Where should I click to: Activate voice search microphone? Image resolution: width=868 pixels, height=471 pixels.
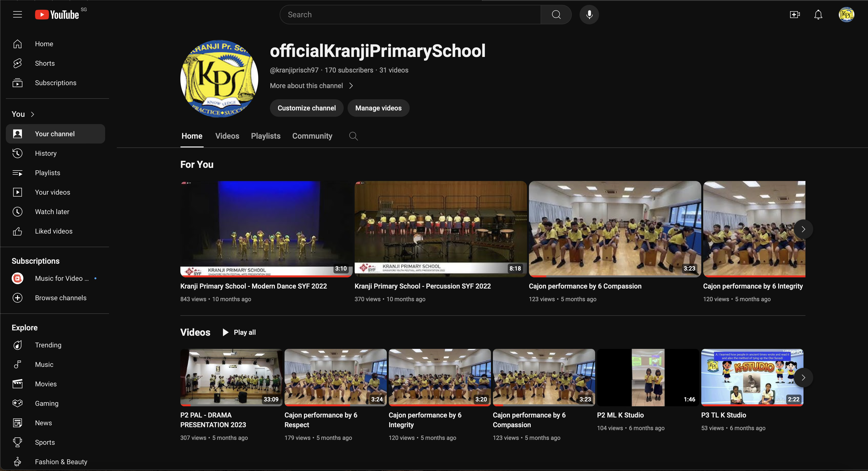(x=589, y=15)
